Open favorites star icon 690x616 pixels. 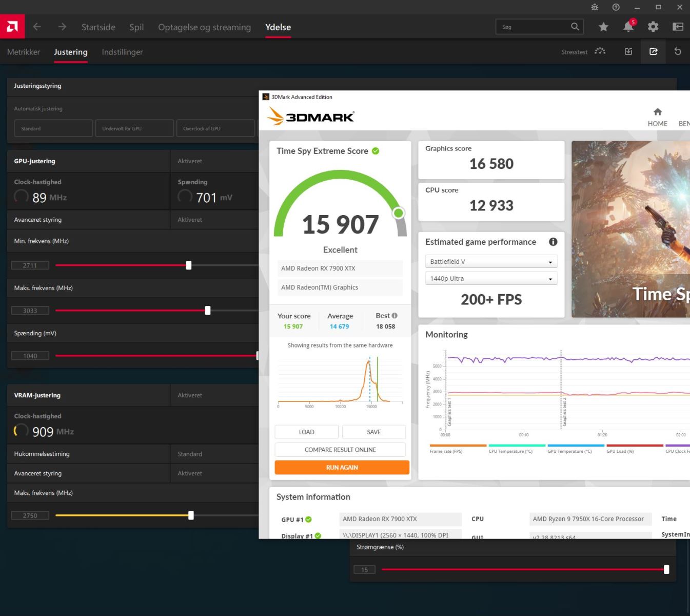point(603,27)
